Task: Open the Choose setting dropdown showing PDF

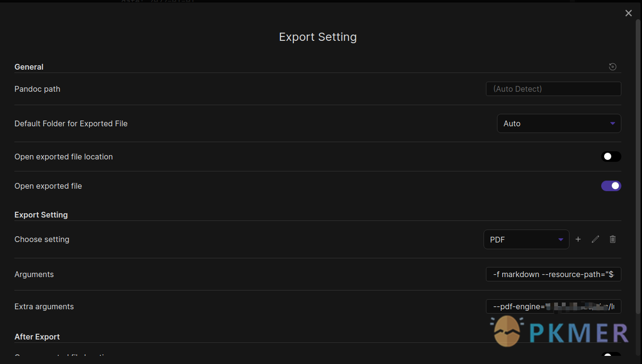Action: coord(526,239)
